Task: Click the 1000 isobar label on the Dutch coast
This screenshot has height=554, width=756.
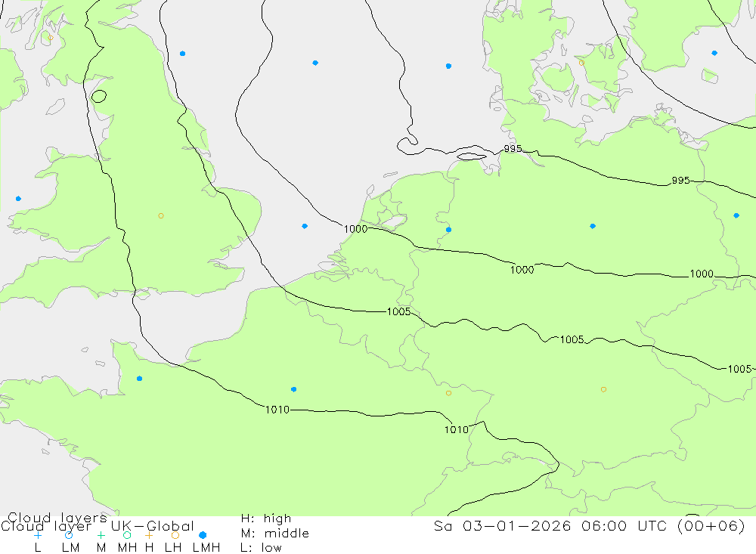Action: tap(356, 229)
